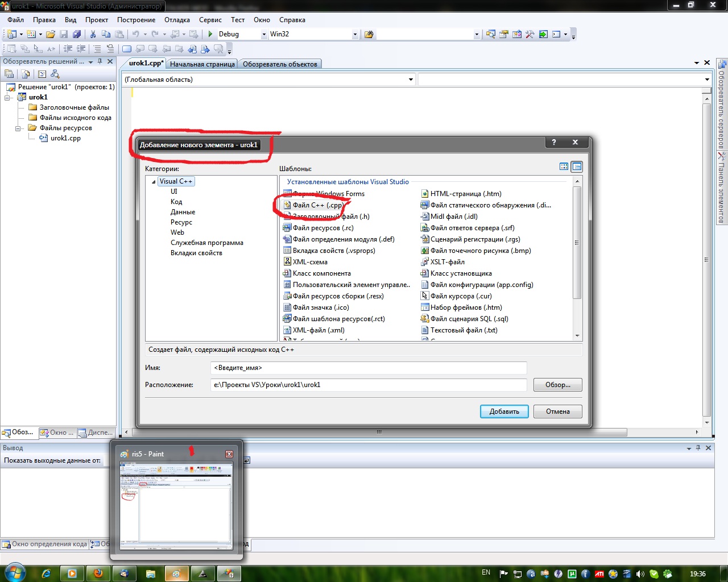Click the Redo arrow icon
This screenshot has height=582, width=728.
pyautogui.click(x=154, y=34)
